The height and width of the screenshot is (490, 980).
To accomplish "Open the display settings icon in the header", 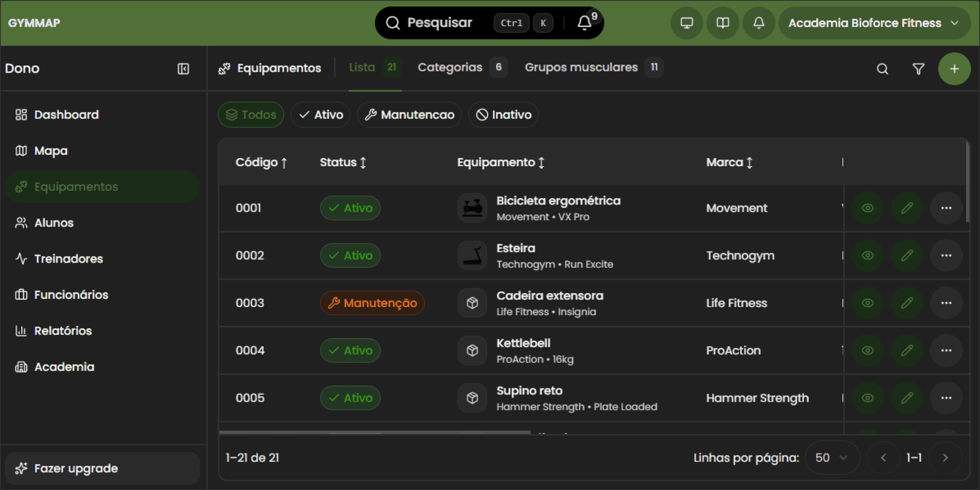I will coord(686,23).
